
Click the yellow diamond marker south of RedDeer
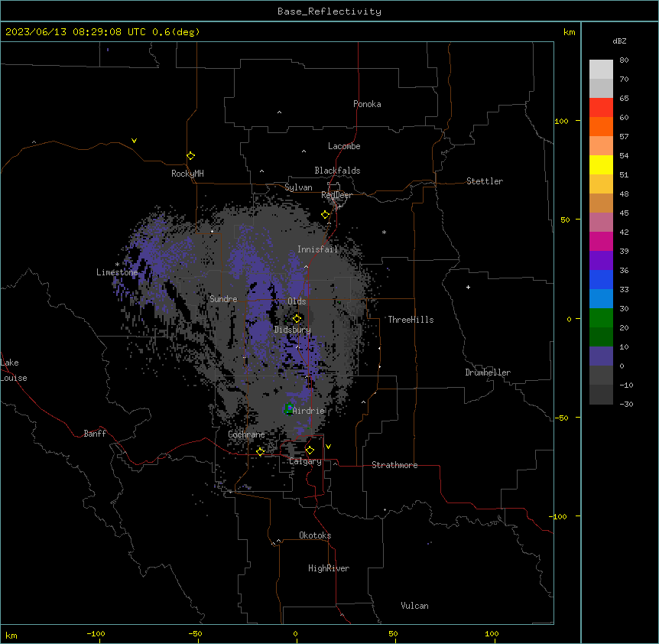pyautogui.click(x=325, y=215)
